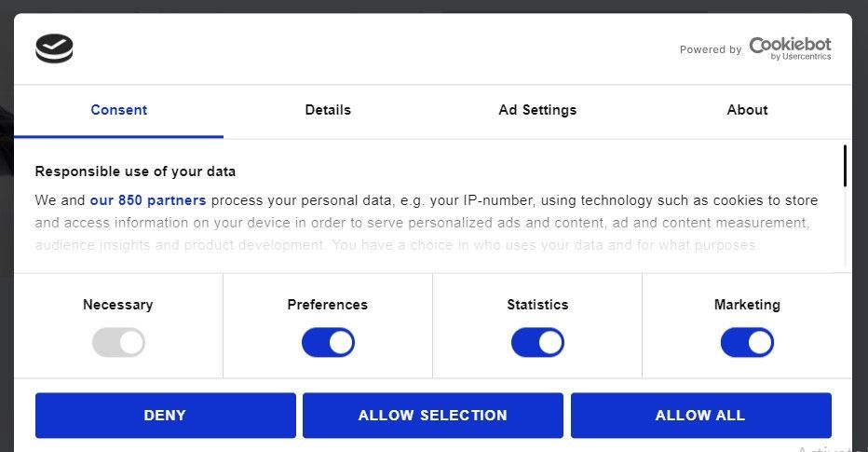Click the "Powered by" text
This screenshot has width=868, height=452.
(x=711, y=49)
